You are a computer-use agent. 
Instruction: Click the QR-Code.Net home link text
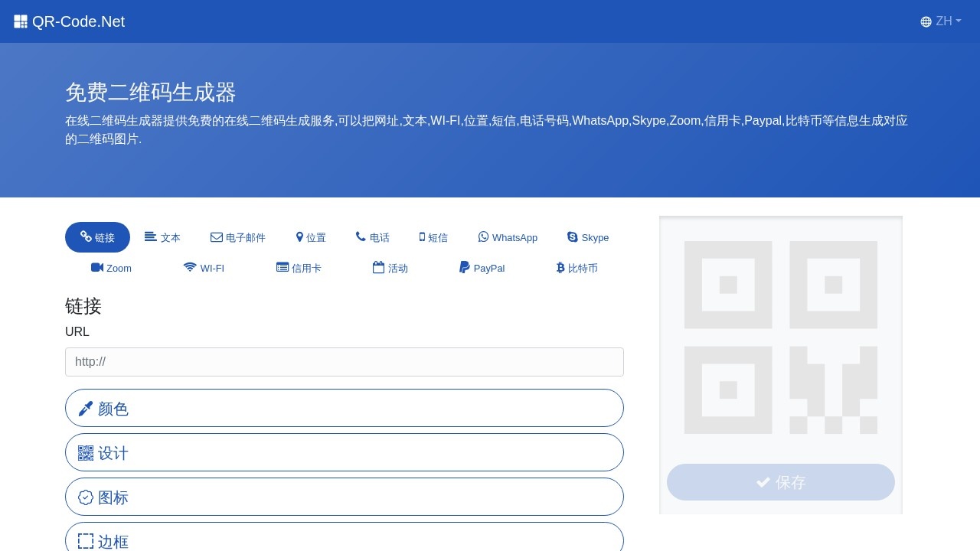click(x=78, y=21)
